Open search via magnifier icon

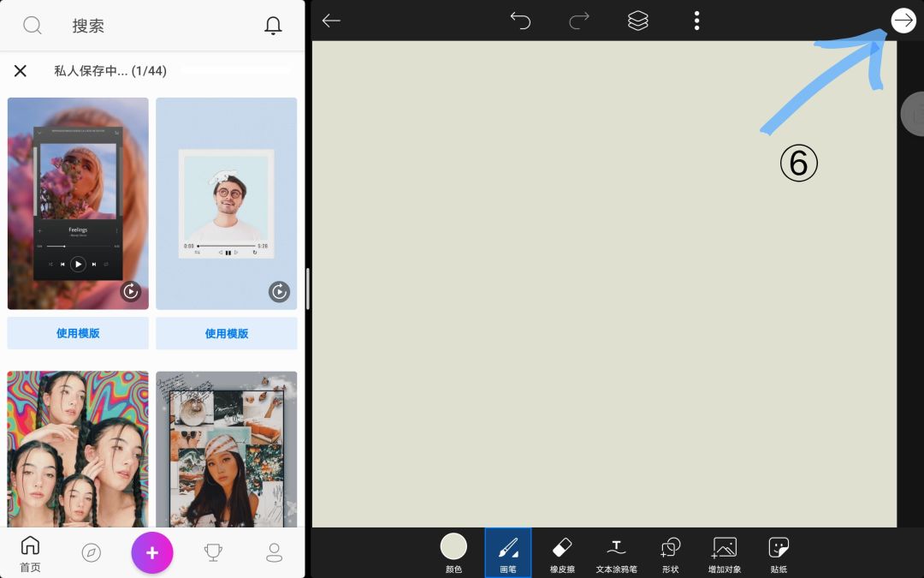pyautogui.click(x=32, y=26)
